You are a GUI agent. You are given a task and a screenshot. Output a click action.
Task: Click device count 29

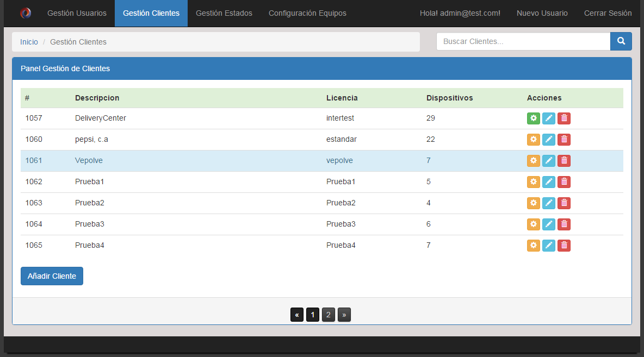click(x=430, y=118)
